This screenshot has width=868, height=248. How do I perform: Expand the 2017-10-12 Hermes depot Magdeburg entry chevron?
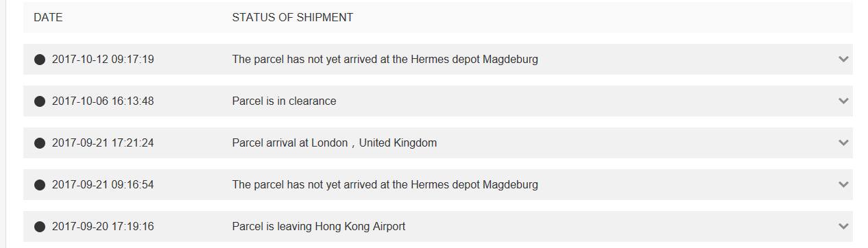[x=843, y=60]
